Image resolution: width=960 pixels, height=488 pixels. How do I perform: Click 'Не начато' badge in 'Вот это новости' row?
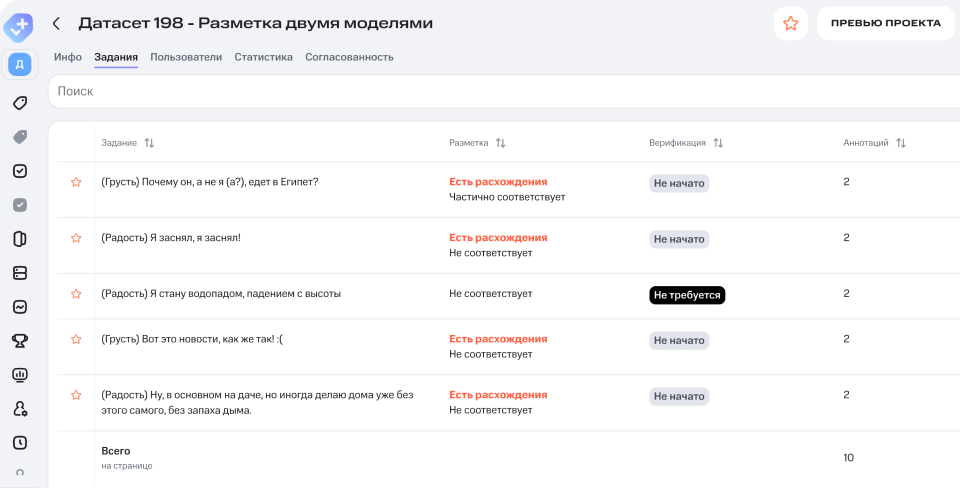click(x=679, y=340)
